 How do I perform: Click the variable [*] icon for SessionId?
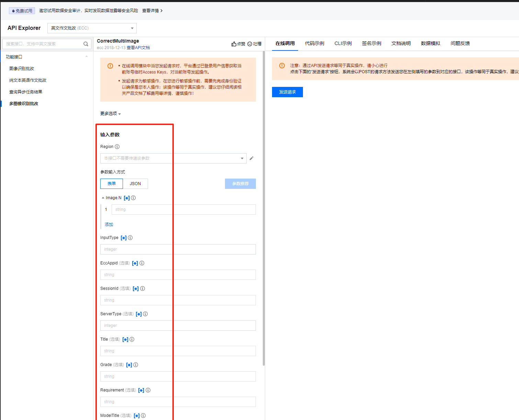pyautogui.click(x=136, y=289)
